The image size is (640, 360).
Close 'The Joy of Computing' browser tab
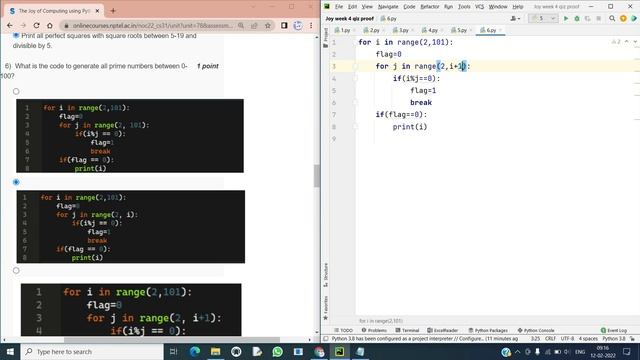click(x=97, y=11)
